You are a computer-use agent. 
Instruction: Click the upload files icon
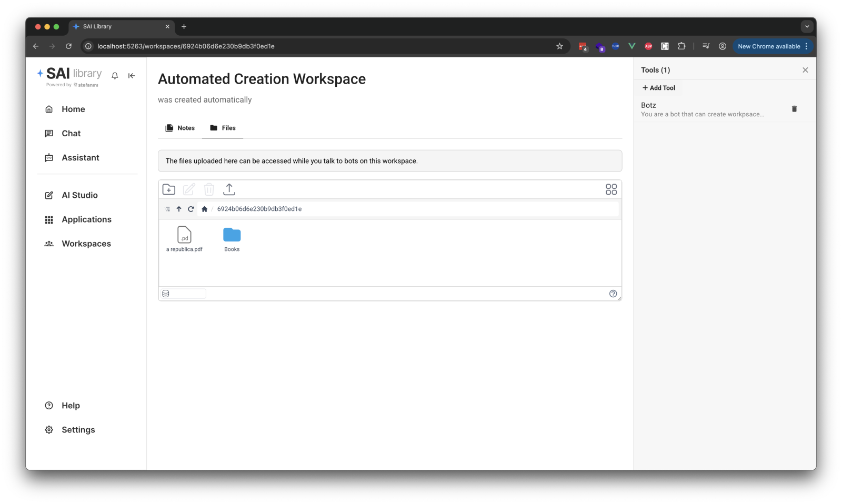(x=229, y=189)
